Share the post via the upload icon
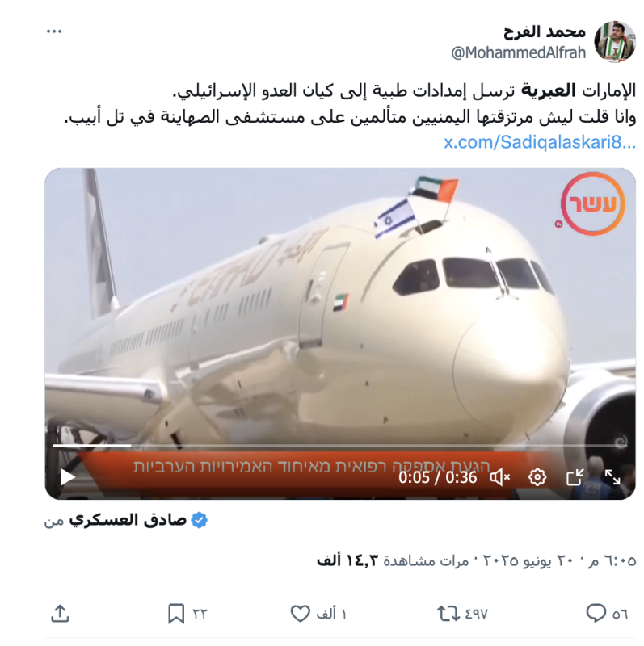644x646 pixels. [60, 614]
